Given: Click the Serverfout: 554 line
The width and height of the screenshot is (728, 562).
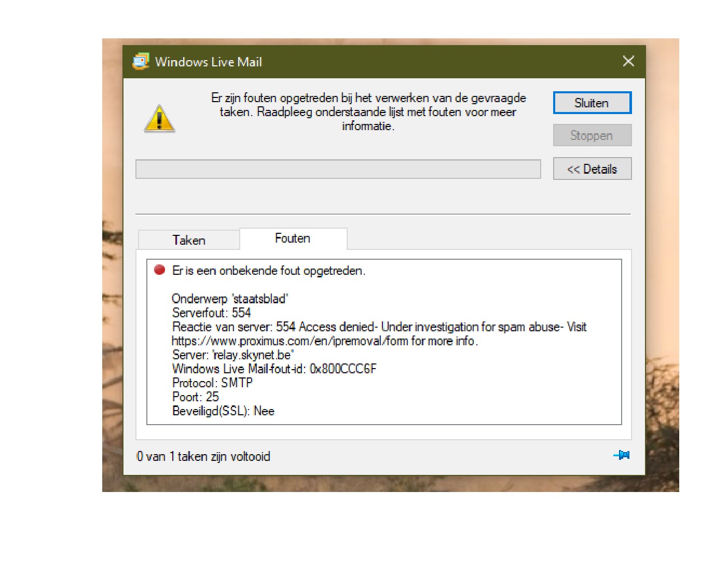Looking at the screenshot, I should tap(212, 313).
